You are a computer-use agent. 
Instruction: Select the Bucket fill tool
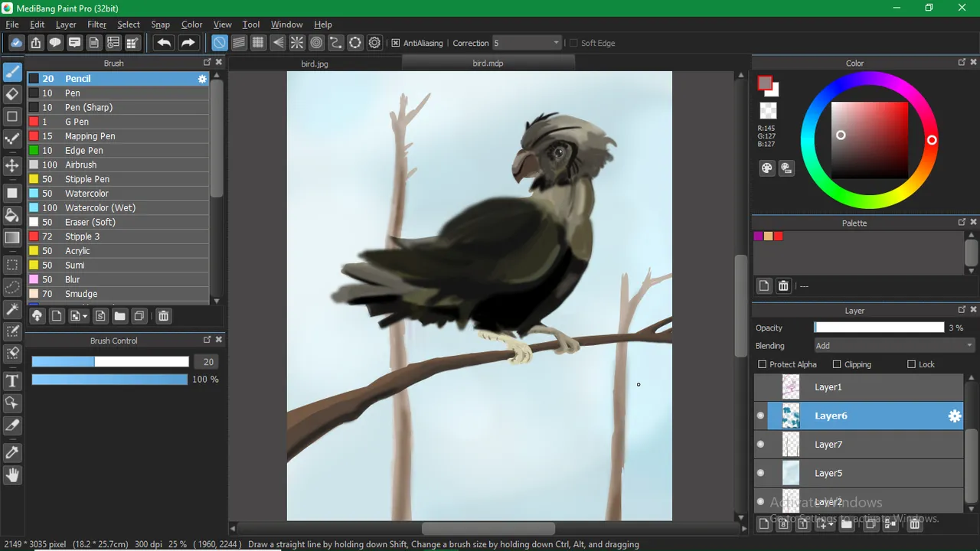(12, 215)
